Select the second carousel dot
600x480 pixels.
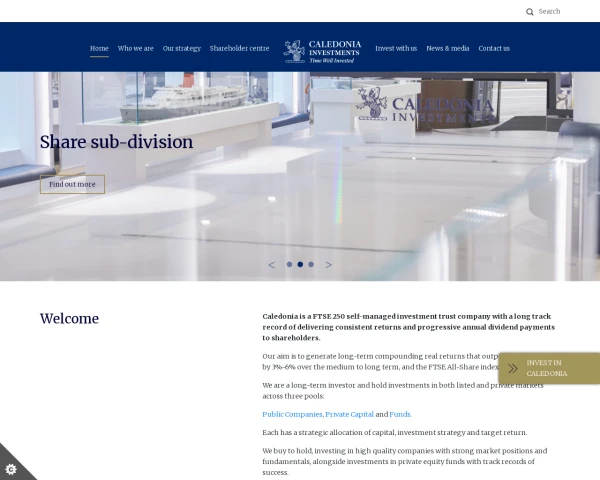pos(300,264)
